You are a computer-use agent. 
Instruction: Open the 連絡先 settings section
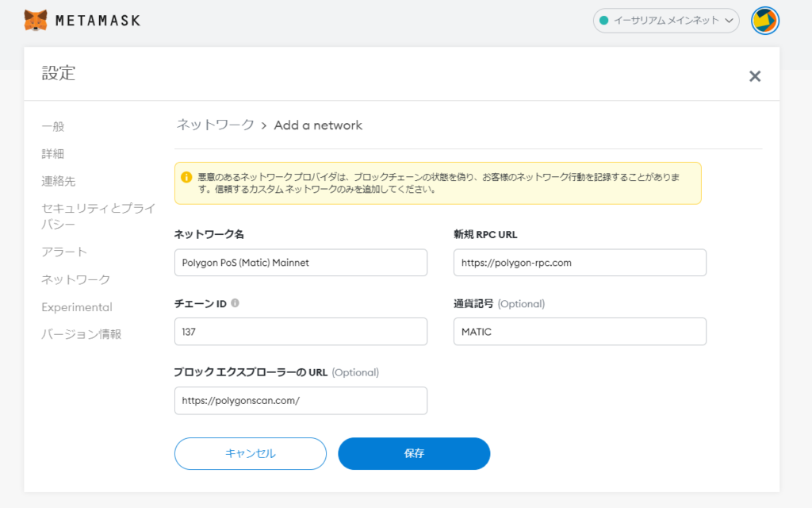click(x=59, y=182)
